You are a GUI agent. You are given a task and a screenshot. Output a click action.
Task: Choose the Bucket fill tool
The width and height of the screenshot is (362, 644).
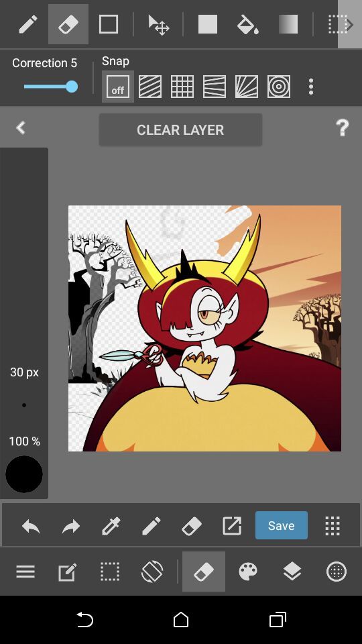click(247, 24)
